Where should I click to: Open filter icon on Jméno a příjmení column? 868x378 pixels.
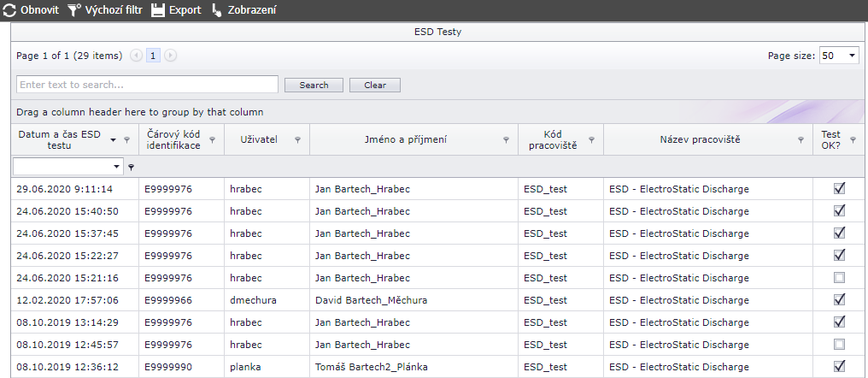(x=506, y=139)
